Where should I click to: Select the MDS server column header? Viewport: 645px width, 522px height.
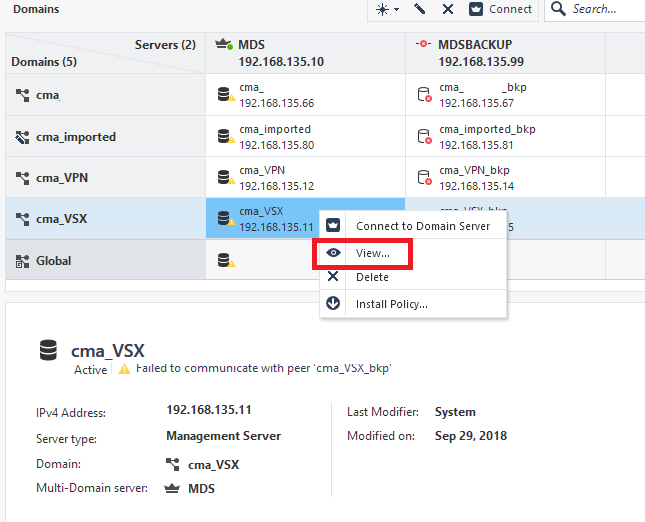pyautogui.click(x=305, y=53)
